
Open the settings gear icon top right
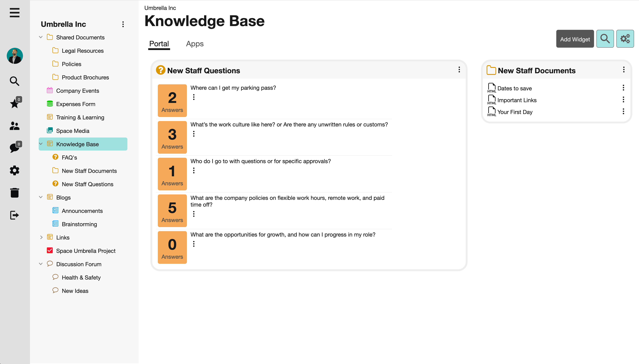pyautogui.click(x=625, y=39)
